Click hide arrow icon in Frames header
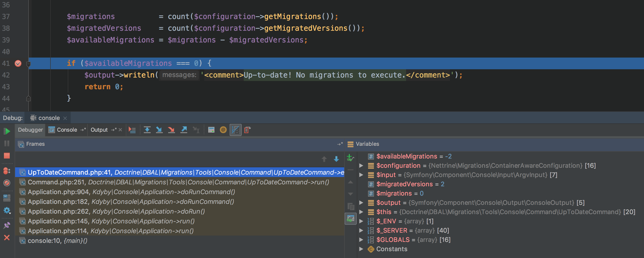Image resolution: width=644 pixels, height=258 pixels. pyautogui.click(x=340, y=144)
